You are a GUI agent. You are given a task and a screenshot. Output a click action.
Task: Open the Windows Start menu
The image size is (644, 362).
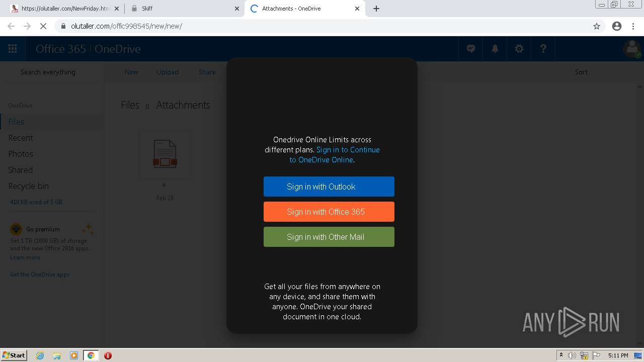(x=14, y=355)
